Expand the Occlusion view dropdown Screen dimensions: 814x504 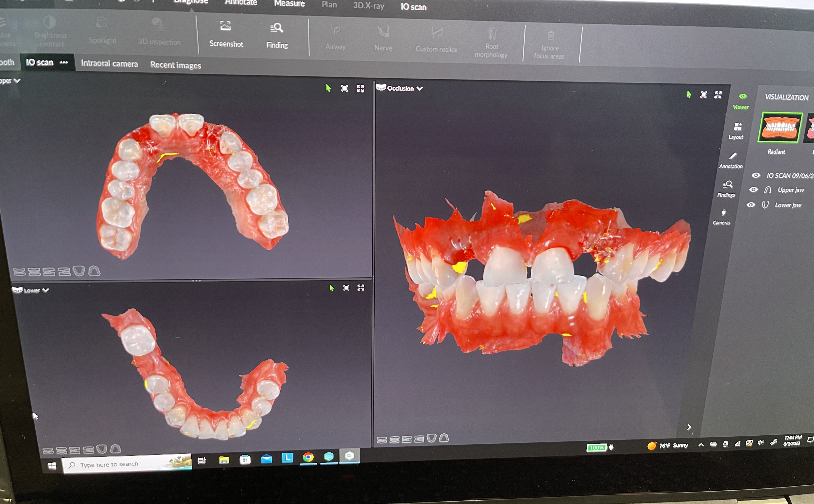[420, 88]
